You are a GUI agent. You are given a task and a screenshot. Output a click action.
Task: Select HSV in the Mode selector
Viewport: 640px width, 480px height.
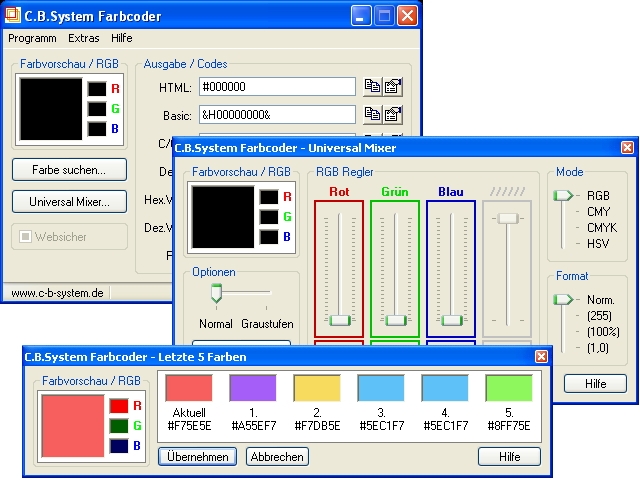pos(598,244)
